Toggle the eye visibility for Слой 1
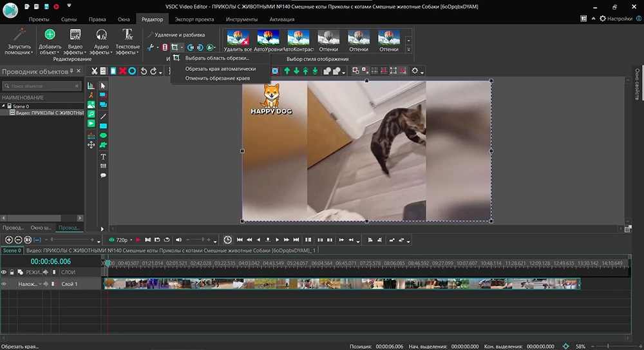 click(5, 284)
